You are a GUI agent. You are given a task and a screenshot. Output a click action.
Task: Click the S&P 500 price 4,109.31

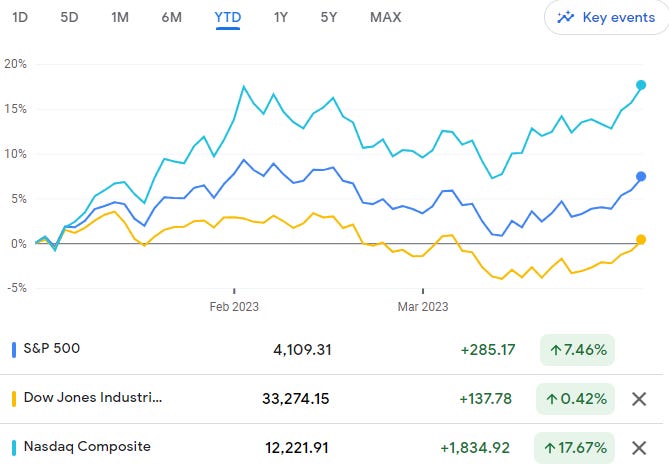pyautogui.click(x=302, y=350)
